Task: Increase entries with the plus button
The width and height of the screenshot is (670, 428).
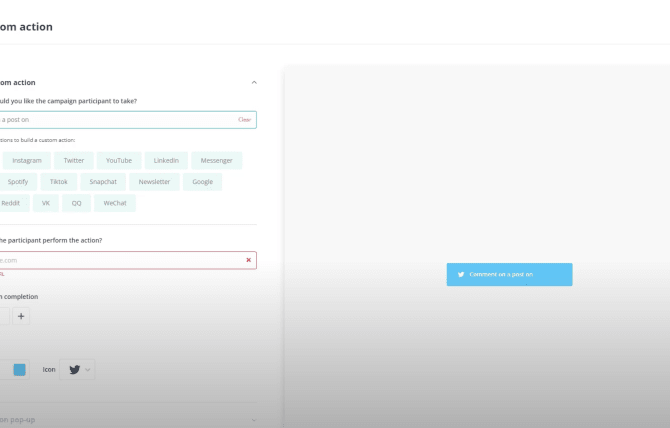Action: point(21,316)
